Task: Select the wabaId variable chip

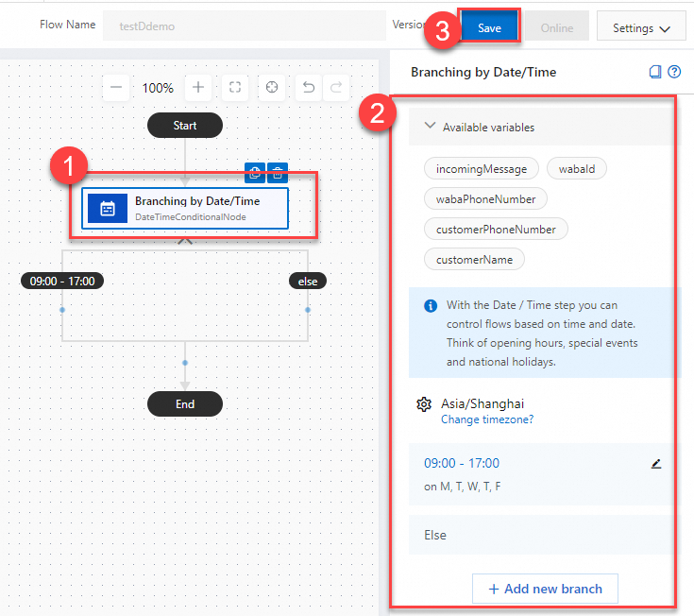Action: point(577,169)
